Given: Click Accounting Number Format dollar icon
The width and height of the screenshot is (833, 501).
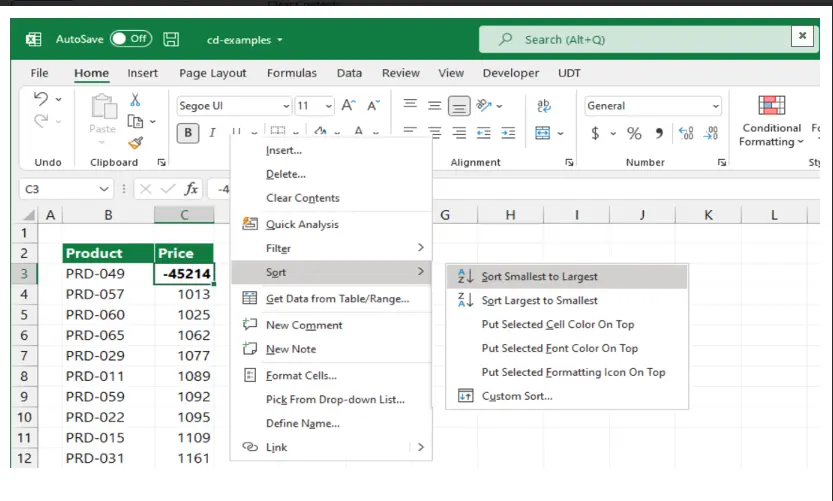Looking at the screenshot, I should [x=596, y=133].
